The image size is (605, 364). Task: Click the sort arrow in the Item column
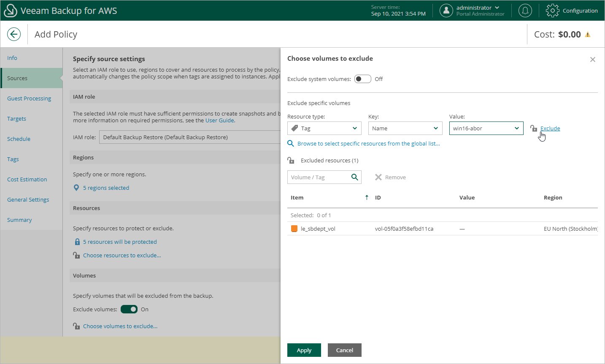pyautogui.click(x=367, y=197)
